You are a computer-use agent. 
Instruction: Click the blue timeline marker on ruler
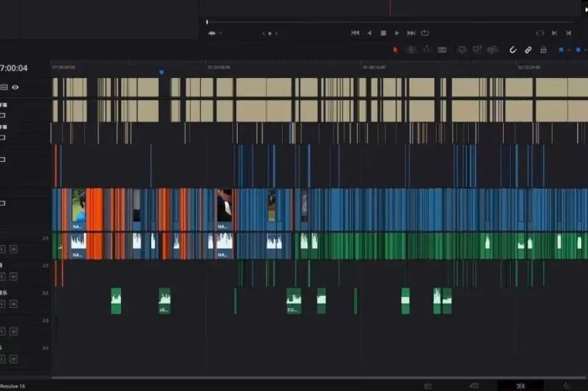(x=161, y=72)
